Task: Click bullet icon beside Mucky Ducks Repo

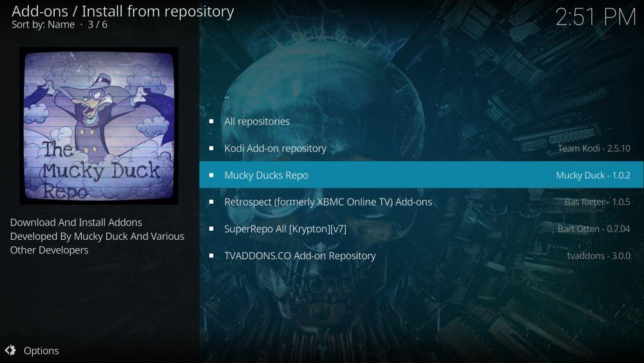Action: click(x=211, y=175)
